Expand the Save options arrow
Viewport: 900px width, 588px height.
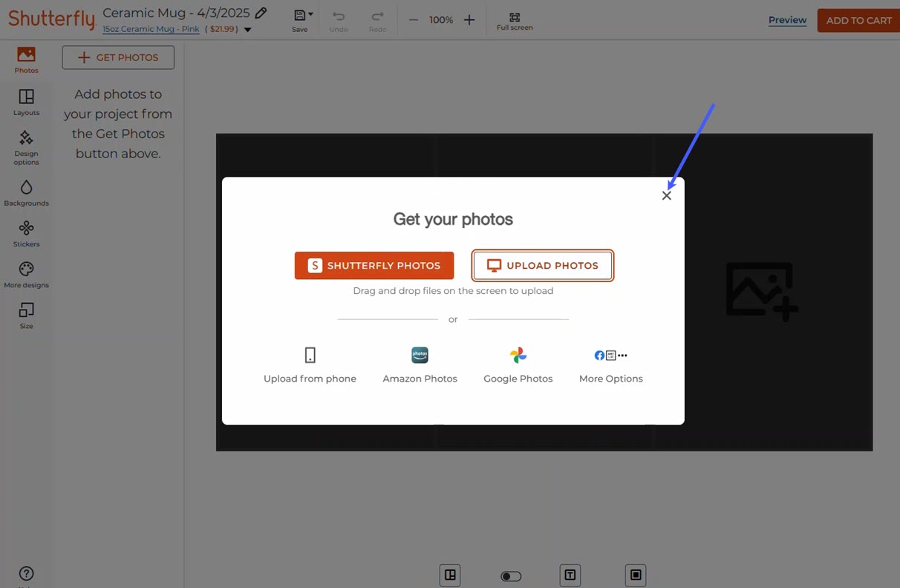click(310, 14)
